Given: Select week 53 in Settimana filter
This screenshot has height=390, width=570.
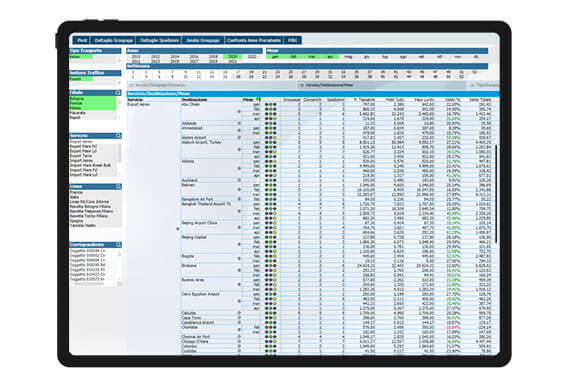Looking at the screenshot, I should point(474,72).
